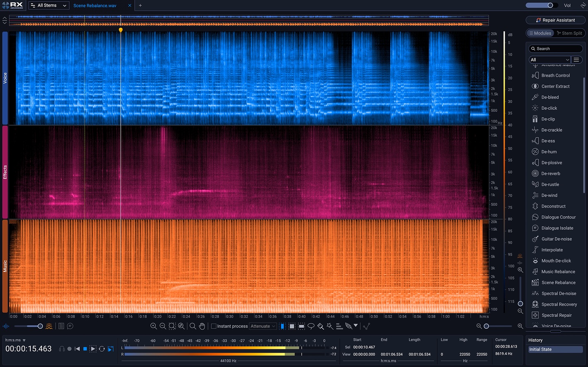Open Dialogue Isolate from module list

click(557, 228)
